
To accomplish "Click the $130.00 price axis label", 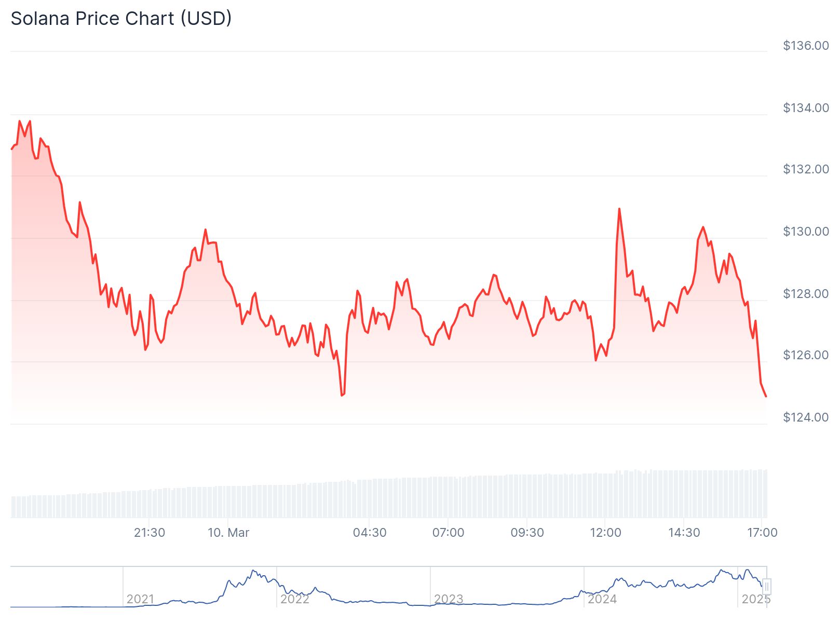I will coord(806,232).
